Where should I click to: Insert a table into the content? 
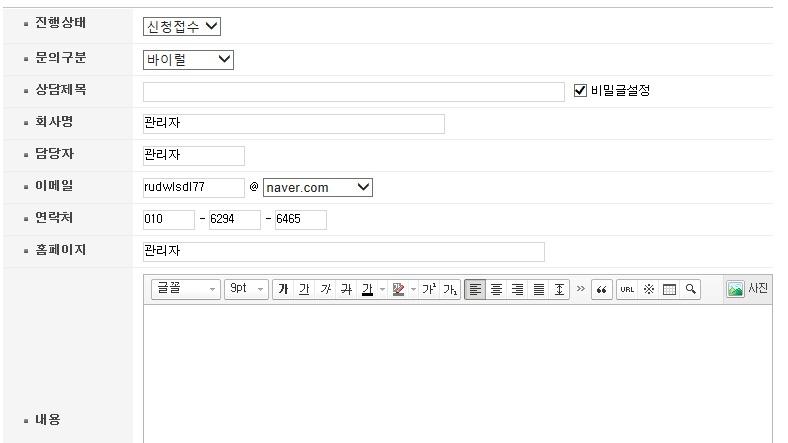coord(670,289)
